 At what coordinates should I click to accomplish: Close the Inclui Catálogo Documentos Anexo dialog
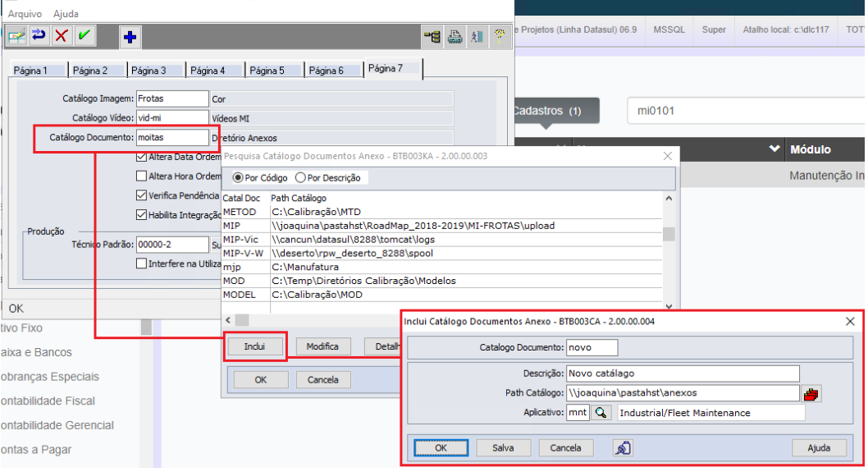pyautogui.click(x=850, y=321)
